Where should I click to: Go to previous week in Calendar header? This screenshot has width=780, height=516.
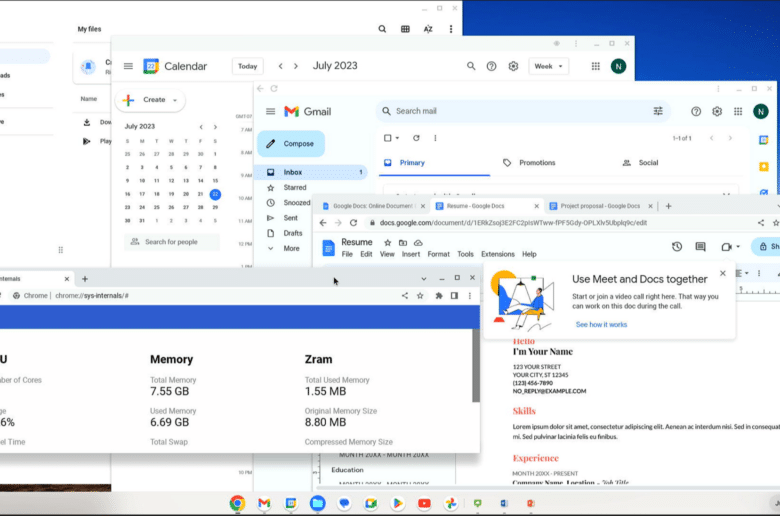(281, 66)
